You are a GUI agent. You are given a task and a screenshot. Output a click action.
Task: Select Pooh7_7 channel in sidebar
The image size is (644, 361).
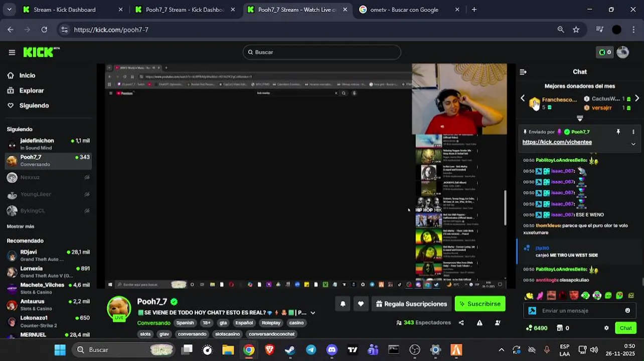48,160
